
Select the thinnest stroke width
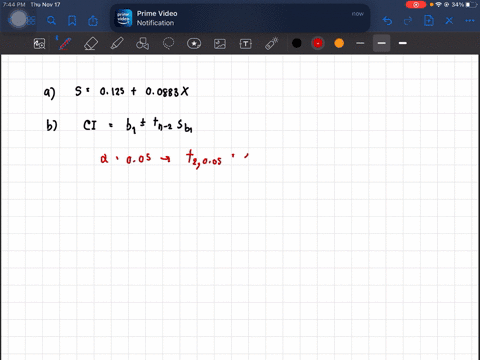coord(360,43)
